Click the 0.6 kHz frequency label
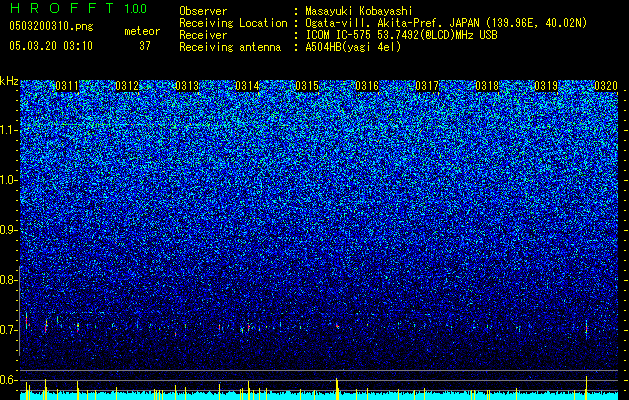The height and width of the screenshot is (400, 629). click(9, 380)
